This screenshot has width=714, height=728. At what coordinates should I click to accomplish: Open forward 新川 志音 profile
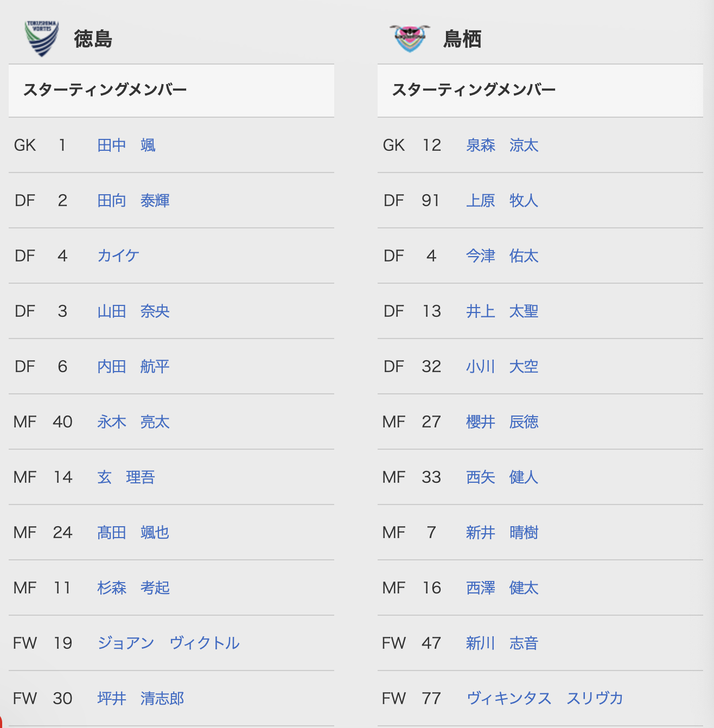502,643
